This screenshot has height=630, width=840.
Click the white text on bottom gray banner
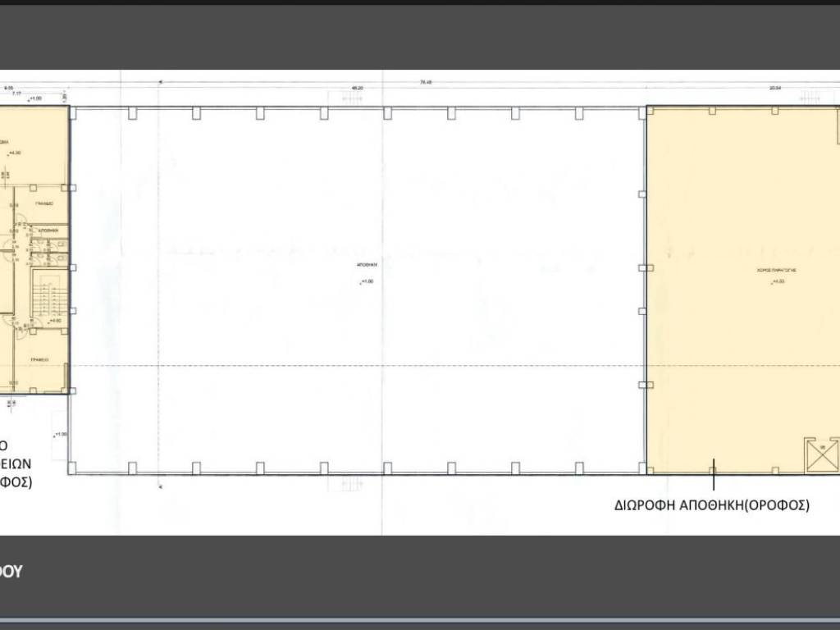11,572
